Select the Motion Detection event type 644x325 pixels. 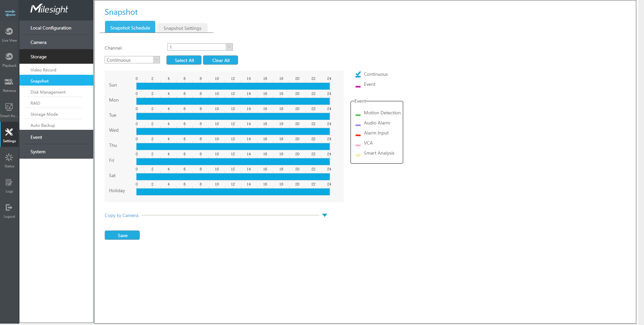[382, 113]
